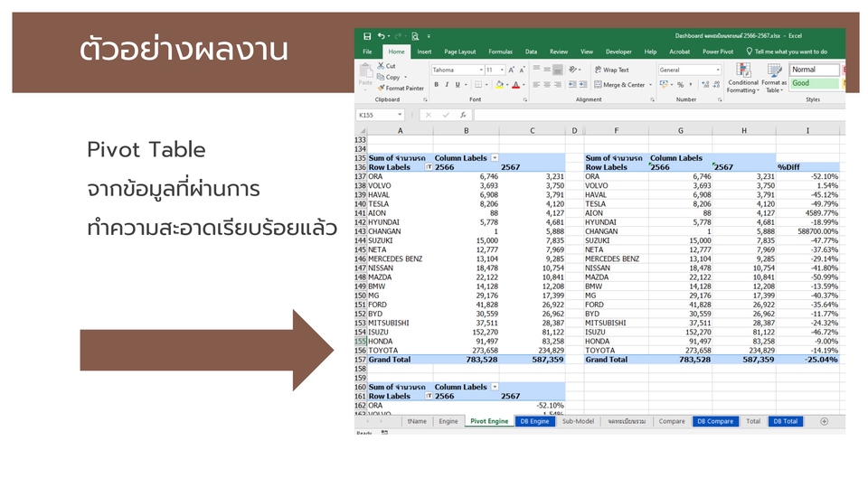Open the font name dropdown Tahoma
The height and width of the screenshot is (488, 868).
tap(480, 70)
